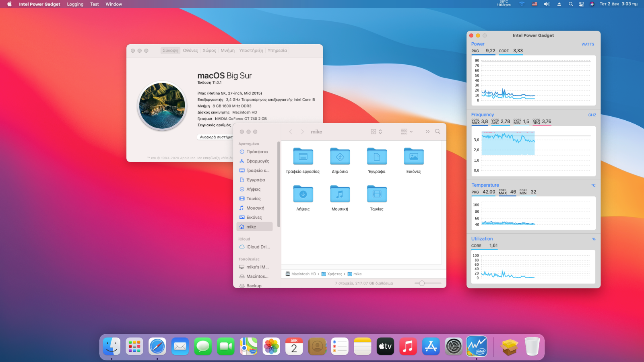Open iCloud Drive in Finder sidebar
This screenshot has width=644, height=362.
255,247
